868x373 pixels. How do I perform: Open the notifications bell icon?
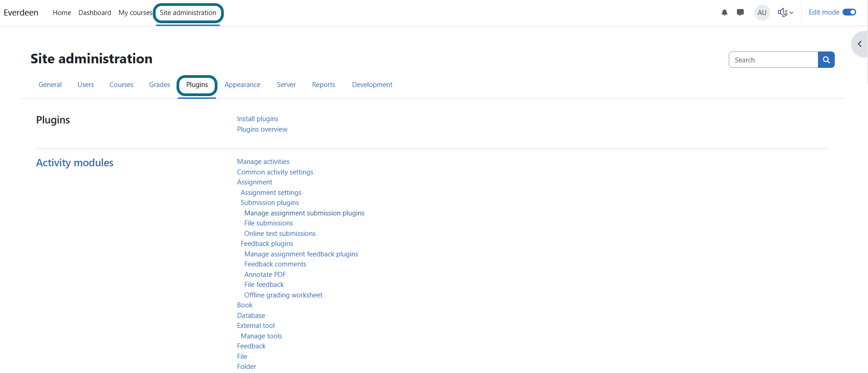pyautogui.click(x=724, y=13)
